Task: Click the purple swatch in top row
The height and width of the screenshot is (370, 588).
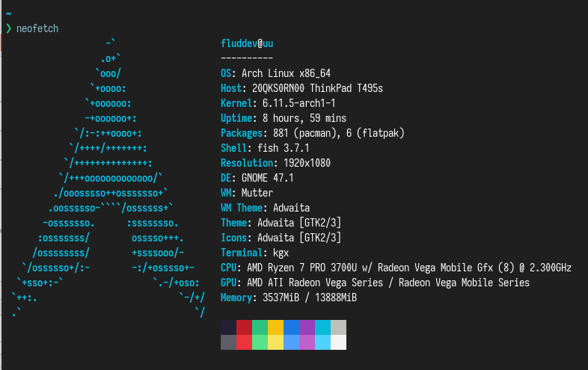Action: coord(307,327)
